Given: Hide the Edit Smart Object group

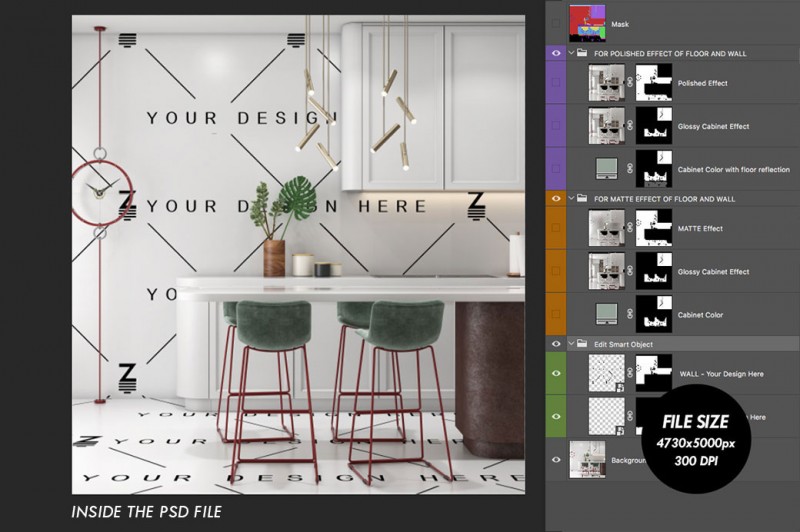Looking at the screenshot, I should (556, 344).
